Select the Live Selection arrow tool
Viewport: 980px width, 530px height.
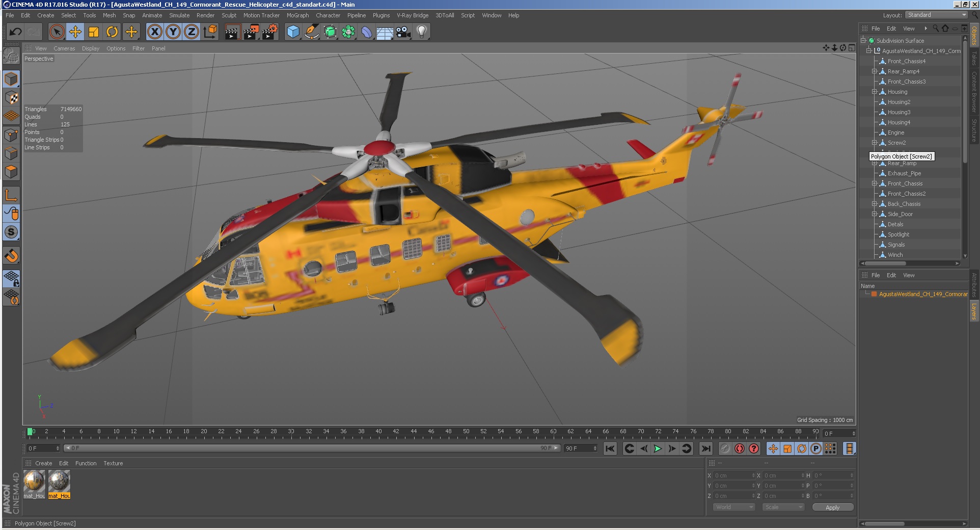[57, 32]
